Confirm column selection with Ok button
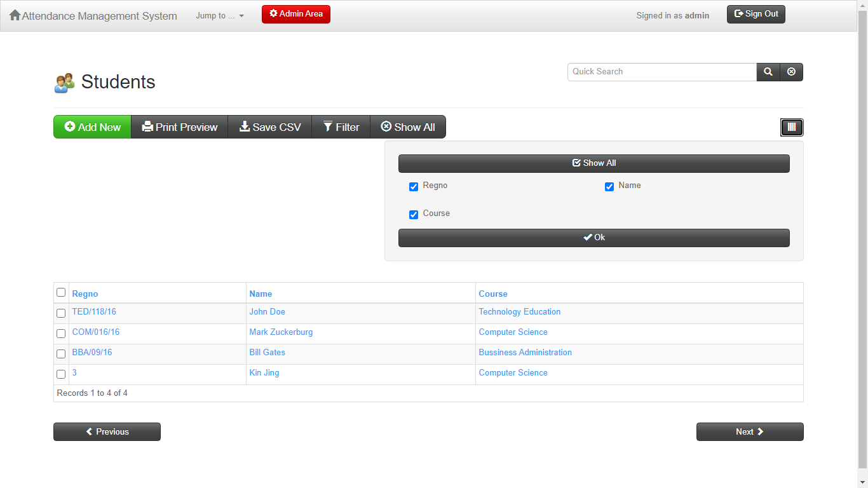 [x=593, y=237]
